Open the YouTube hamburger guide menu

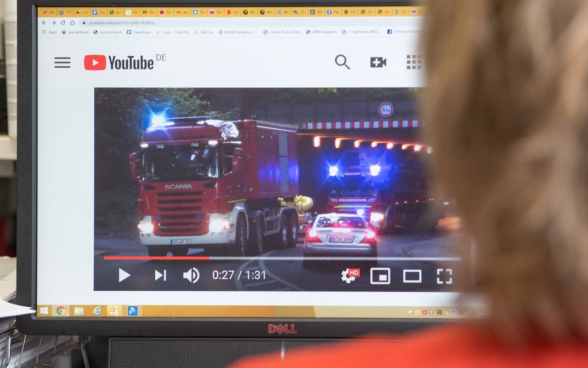(62, 63)
